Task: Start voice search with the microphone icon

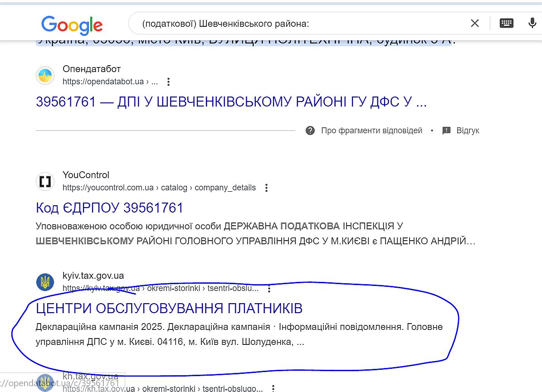Action: pyautogui.click(x=532, y=23)
